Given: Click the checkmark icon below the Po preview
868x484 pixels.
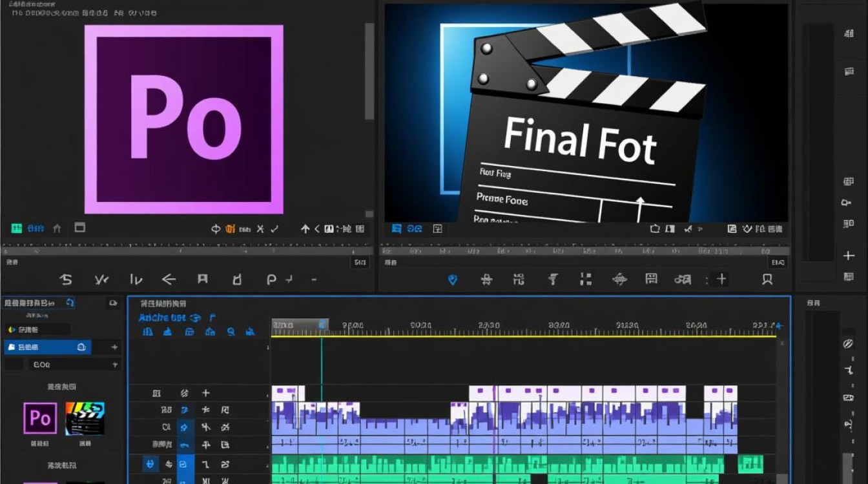Looking at the screenshot, I should tap(274, 228).
